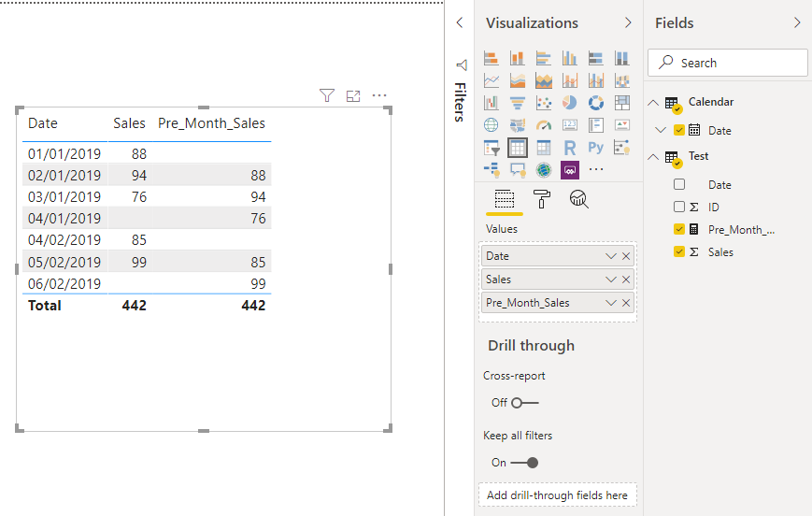This screenshot has width=812, height=516.
Task: Remove Pre_Month_Sales from the Values well
Action: 626,303
